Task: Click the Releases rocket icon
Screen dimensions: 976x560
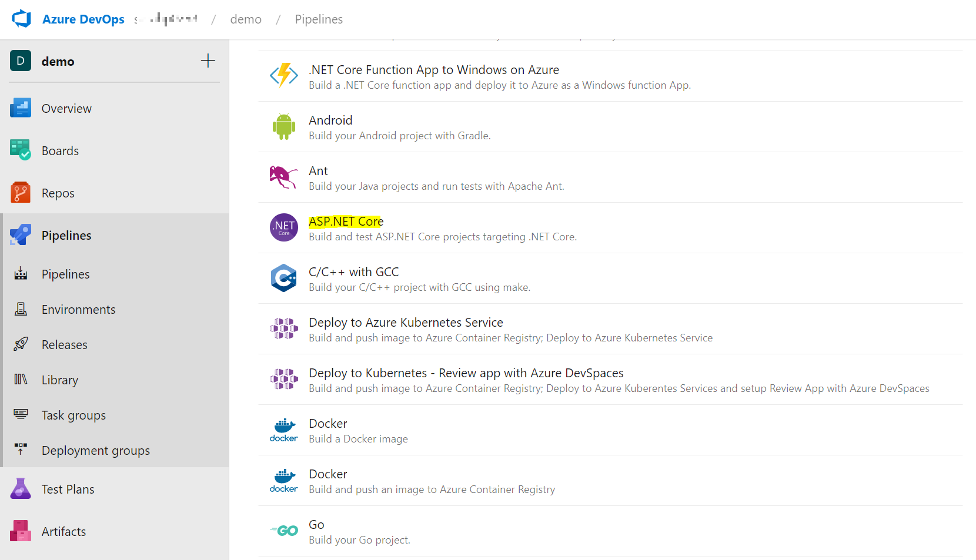Action: pos(21,344)
